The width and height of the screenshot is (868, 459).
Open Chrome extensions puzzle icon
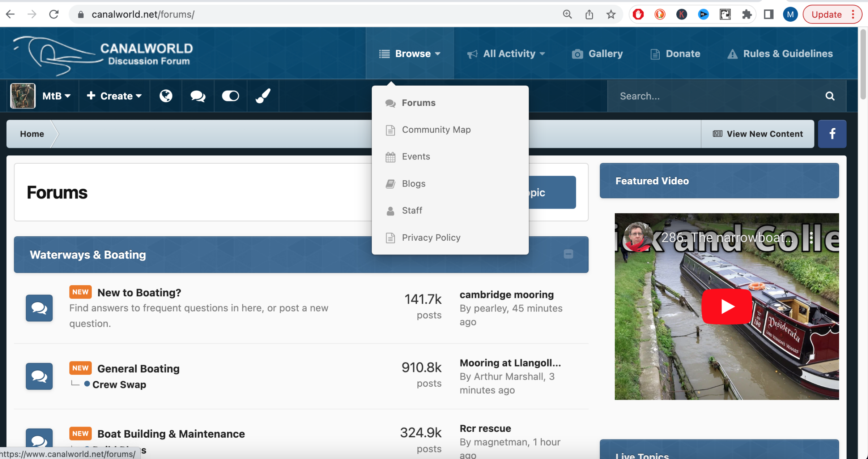747,14
